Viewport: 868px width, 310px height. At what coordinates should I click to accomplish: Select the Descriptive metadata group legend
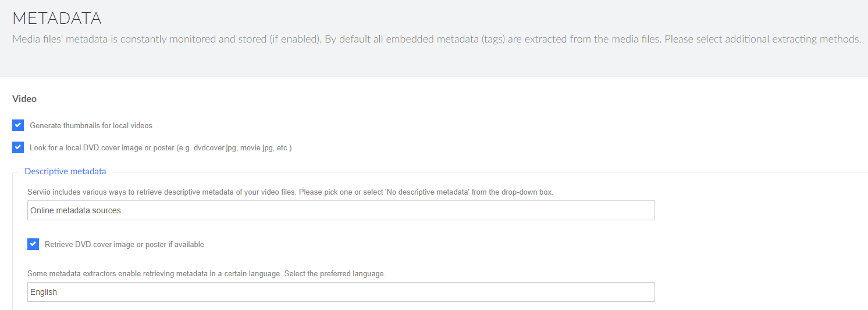coord(65,171)
